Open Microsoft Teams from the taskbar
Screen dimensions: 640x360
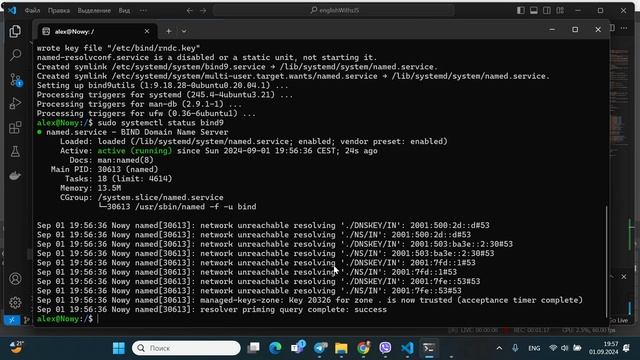click(x=298, y=348)
